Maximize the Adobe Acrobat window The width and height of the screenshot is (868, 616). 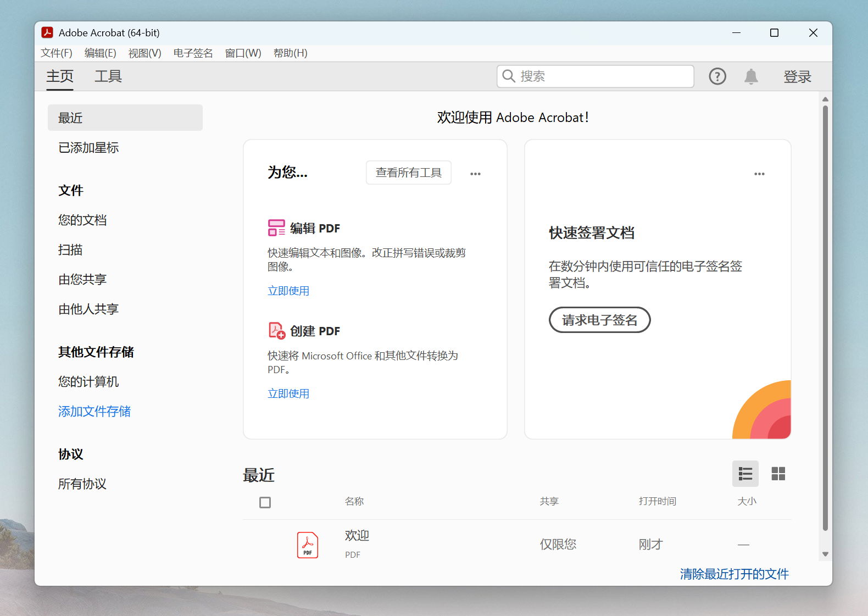click(775, 32)
